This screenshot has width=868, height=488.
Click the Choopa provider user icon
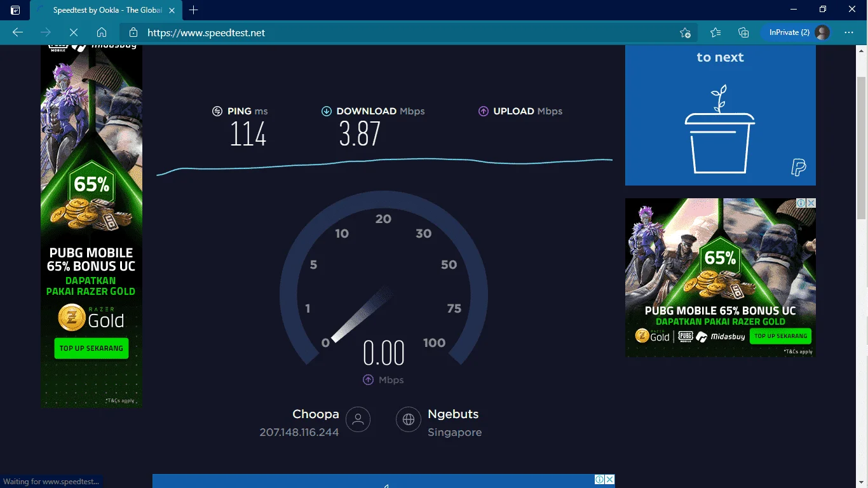pos(358,419)
